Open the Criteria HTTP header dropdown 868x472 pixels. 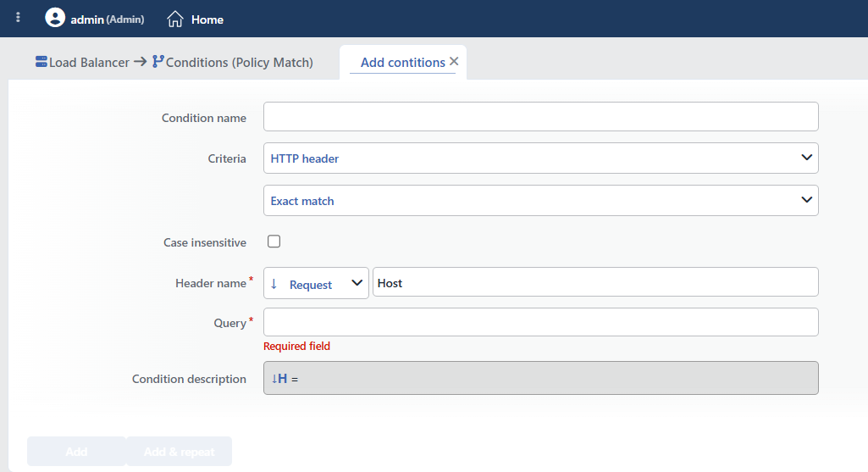tap(541, 158)
